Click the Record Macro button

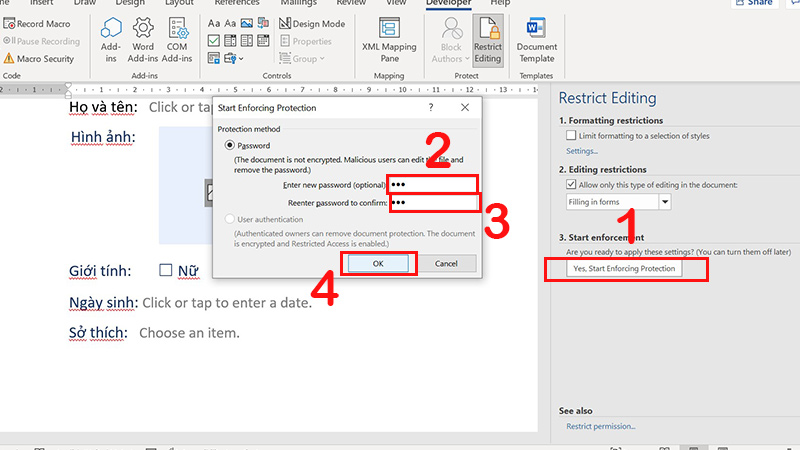click(x=37, y=23)
